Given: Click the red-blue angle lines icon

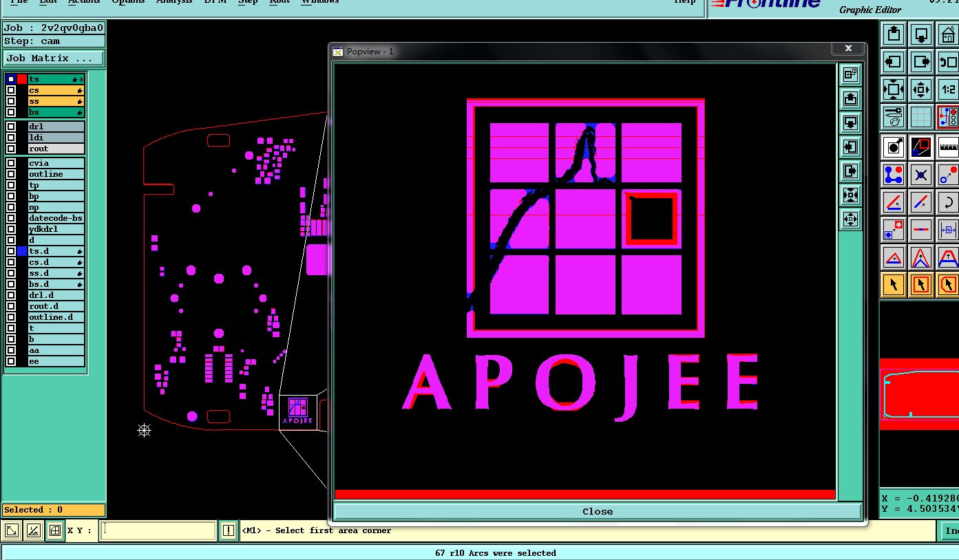Looking at the screenshot, I should pos(894,202).
